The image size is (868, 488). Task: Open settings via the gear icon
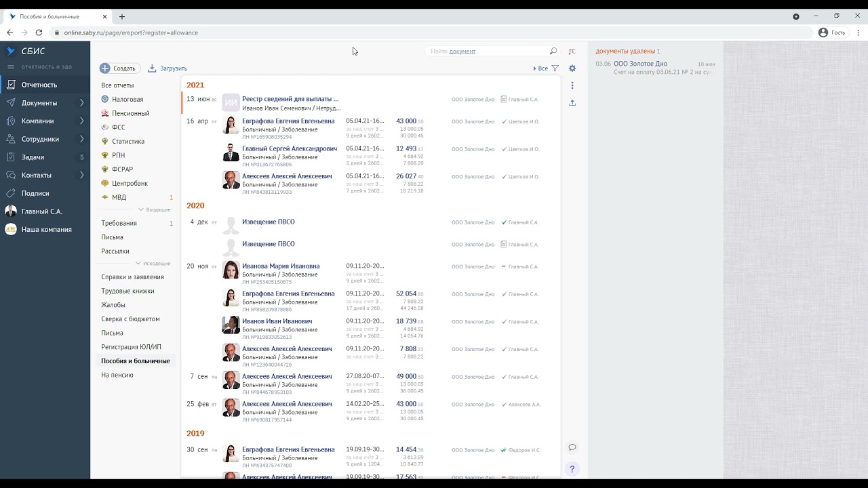coord(572,68)
